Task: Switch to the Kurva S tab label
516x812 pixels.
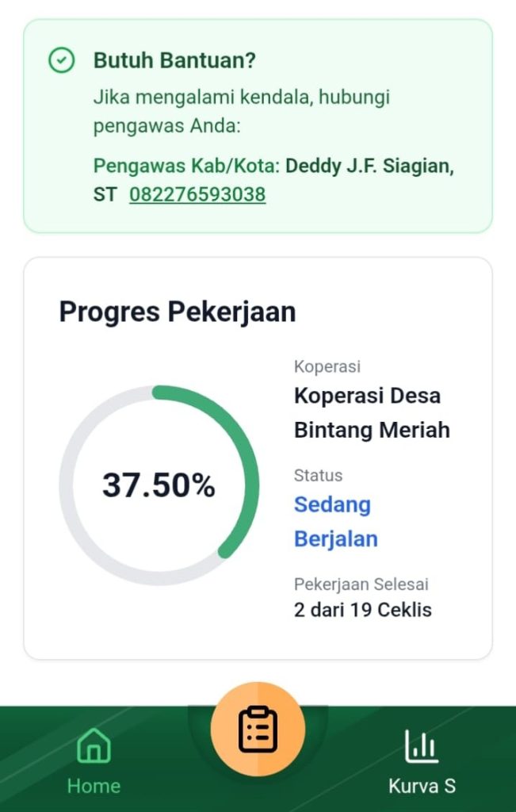Action: [422, 786]
